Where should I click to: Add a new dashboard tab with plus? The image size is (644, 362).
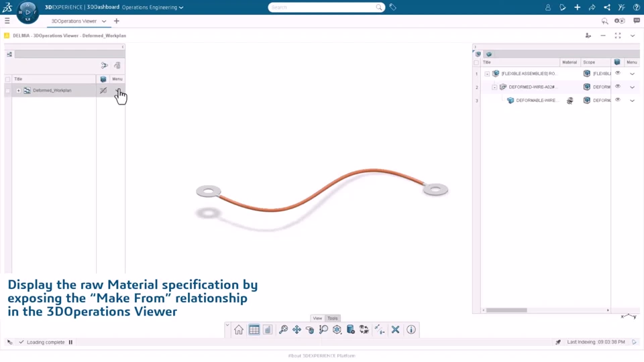tap(117, 21)
